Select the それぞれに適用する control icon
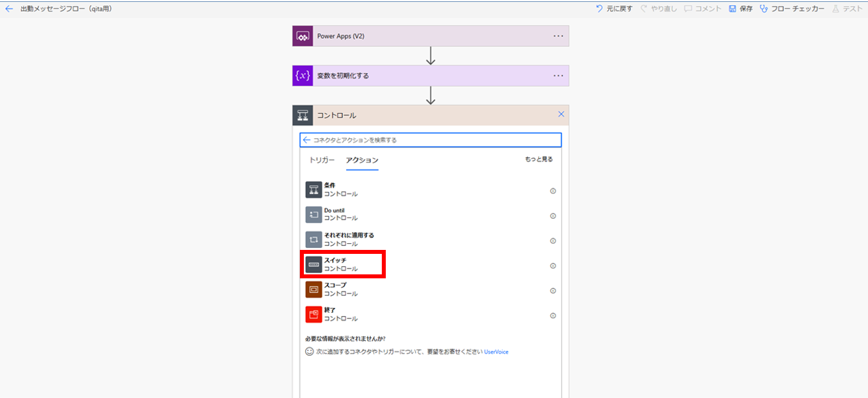The image size is (868, 398). pyautogui.click(x=314, y=239)
